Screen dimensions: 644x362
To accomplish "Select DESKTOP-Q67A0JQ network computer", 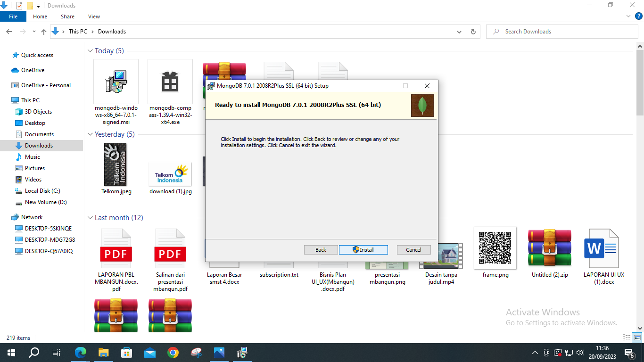I will pyautogui.click(x=49, y=251).
